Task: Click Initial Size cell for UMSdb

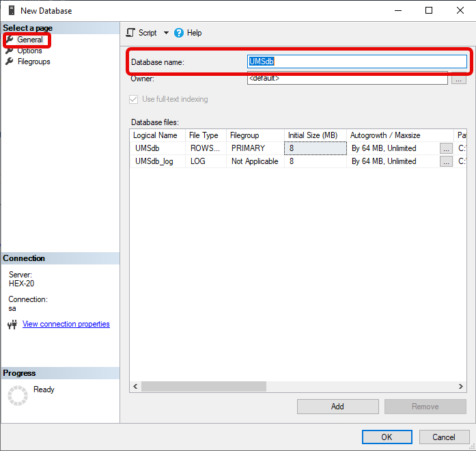Action: pos(315,148)
